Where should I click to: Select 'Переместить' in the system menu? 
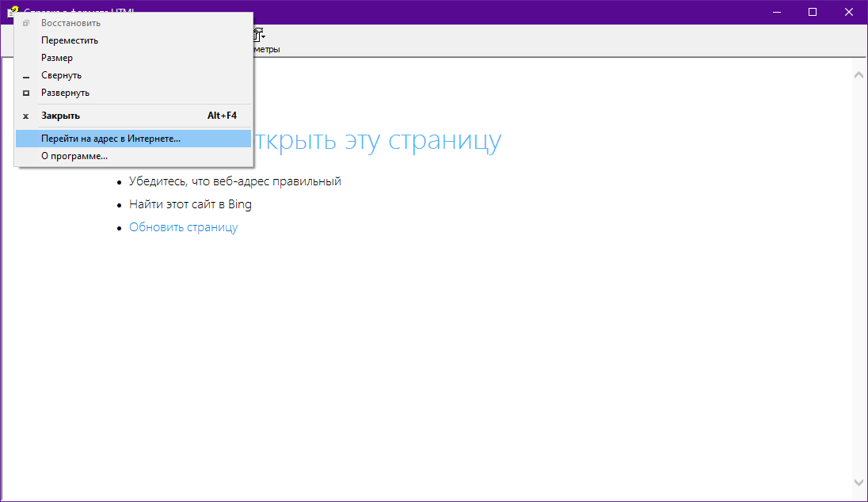pyautogui.click(x=133, y=40)
